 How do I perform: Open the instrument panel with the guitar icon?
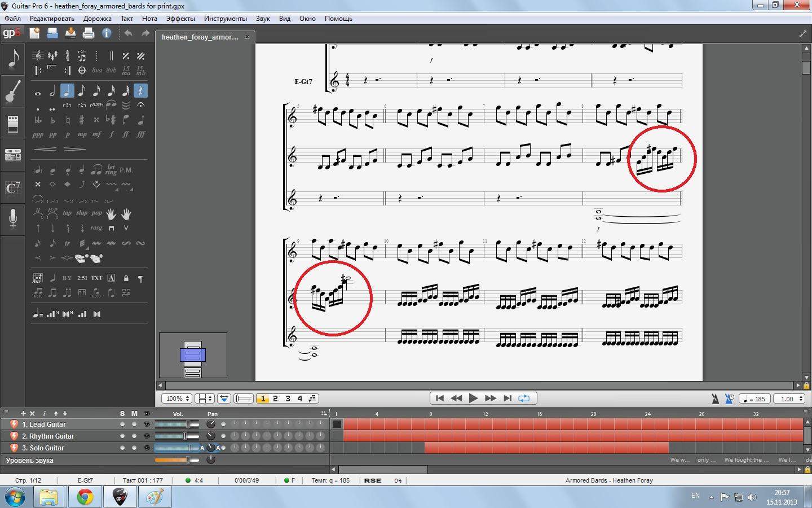(x=12, y=92)
